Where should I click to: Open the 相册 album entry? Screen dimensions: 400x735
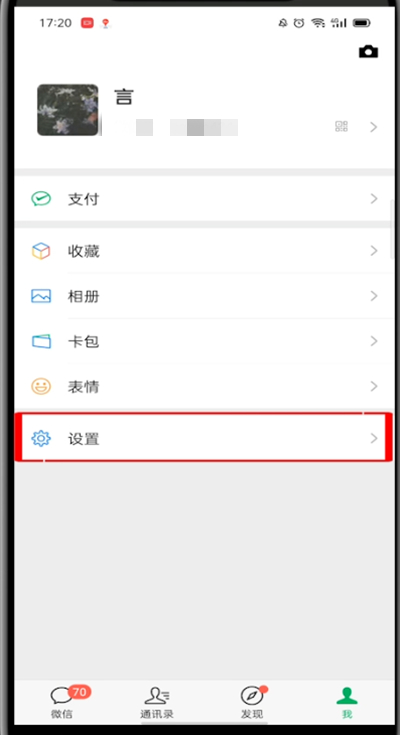[x=204, y=296]
